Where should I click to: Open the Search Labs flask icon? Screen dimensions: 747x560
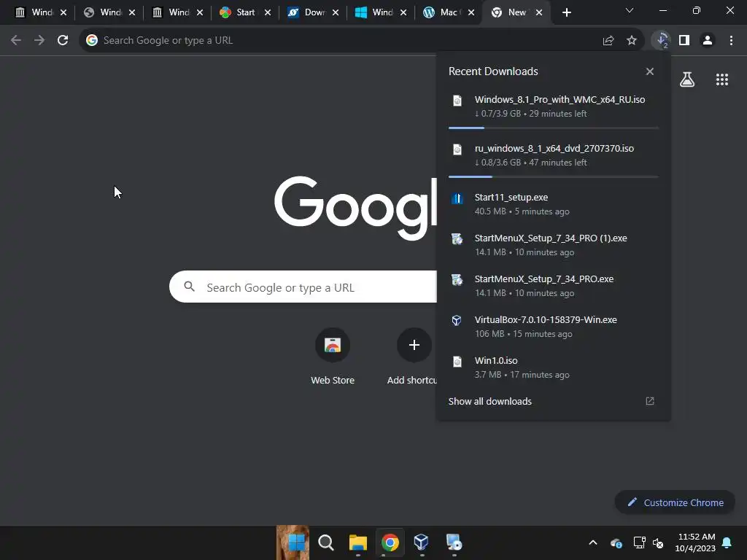click(x=687, y=79)
